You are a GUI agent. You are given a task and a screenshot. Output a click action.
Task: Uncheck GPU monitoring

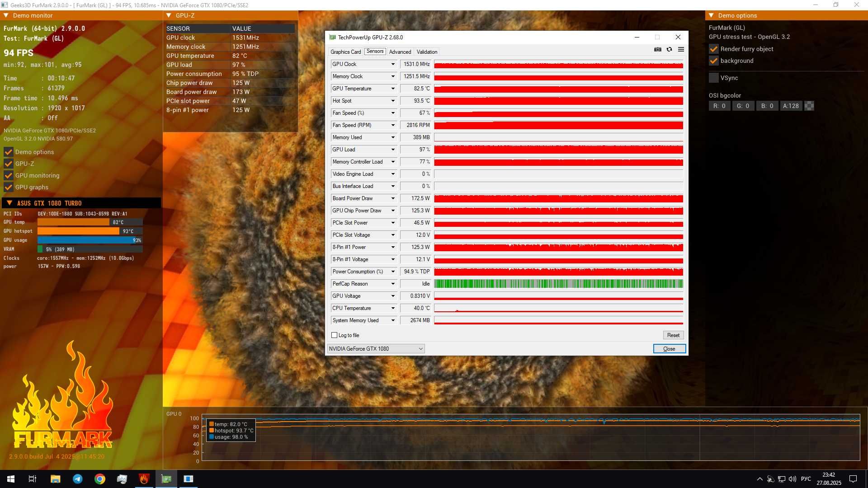pyautogui.click(x=9, y=175)
